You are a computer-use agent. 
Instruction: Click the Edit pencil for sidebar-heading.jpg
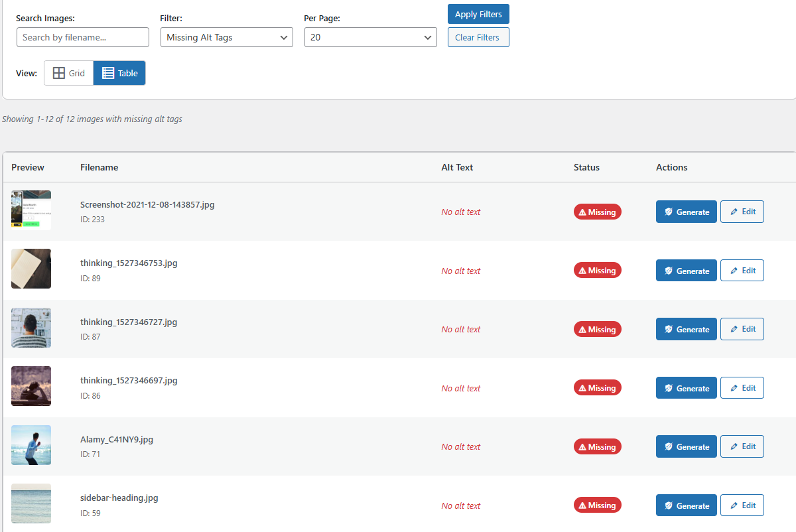(x=732, y=505)
